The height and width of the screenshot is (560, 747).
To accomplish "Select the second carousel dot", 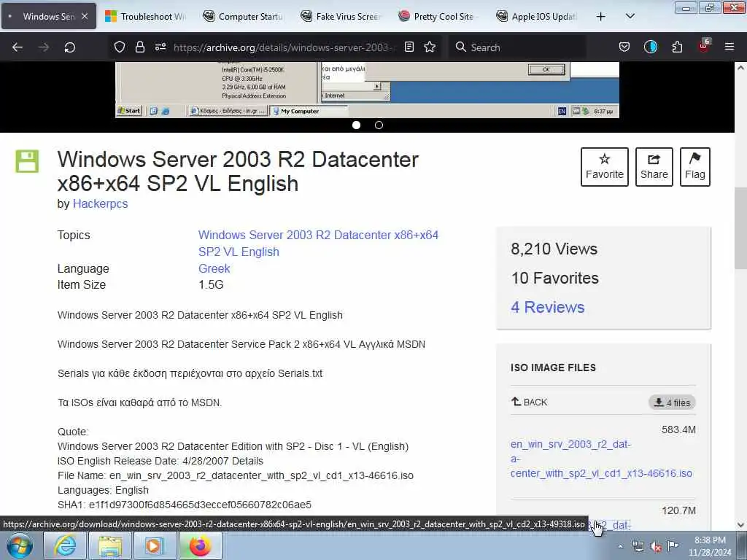I will tap(379, 125).
